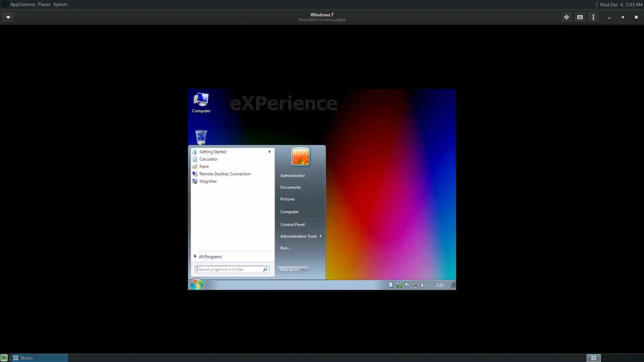Click the user account picture thumbnail
644x362 pixels.
click(300, 157)
